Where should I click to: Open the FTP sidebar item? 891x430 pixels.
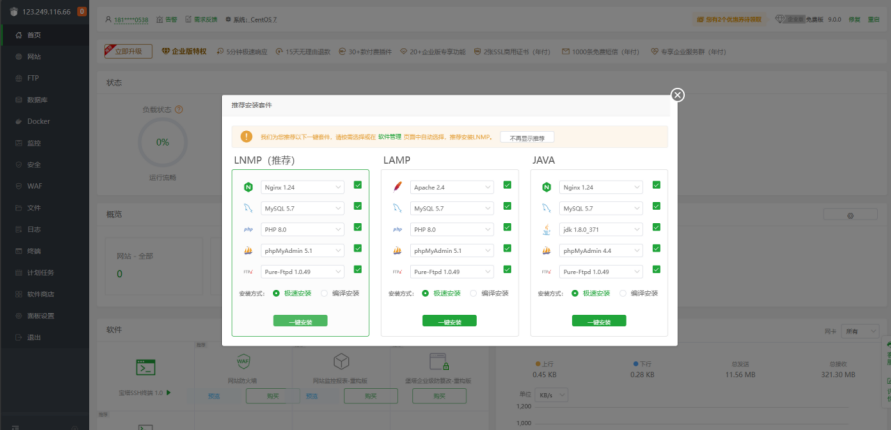click(44, 78)
